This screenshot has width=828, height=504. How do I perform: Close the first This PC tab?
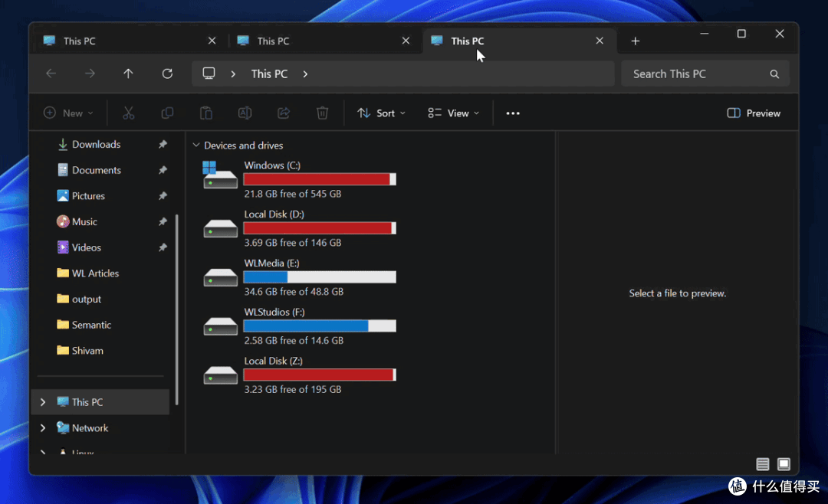pyautogui.click(x=212, y=41)
